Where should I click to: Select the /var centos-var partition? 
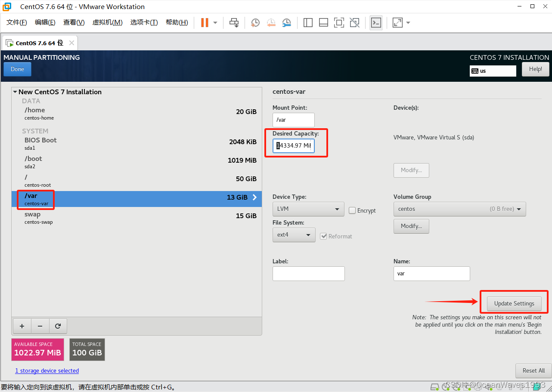[136, 199]
